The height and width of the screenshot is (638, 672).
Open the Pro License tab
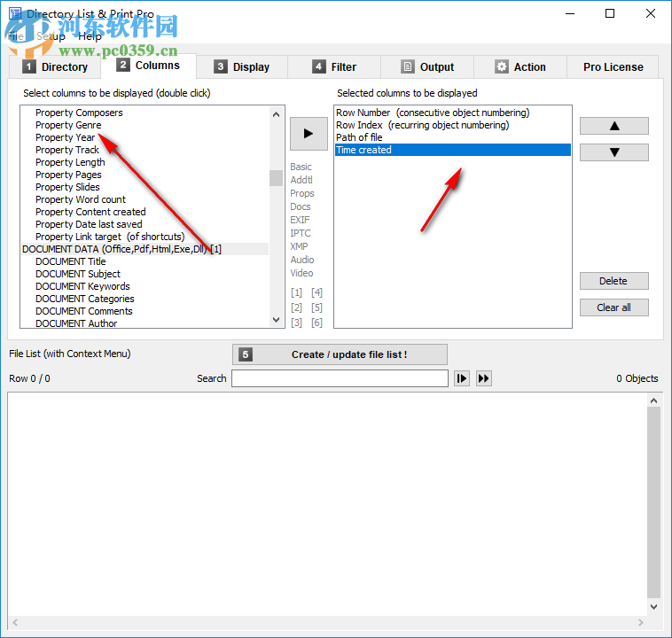tap(613, 66)
